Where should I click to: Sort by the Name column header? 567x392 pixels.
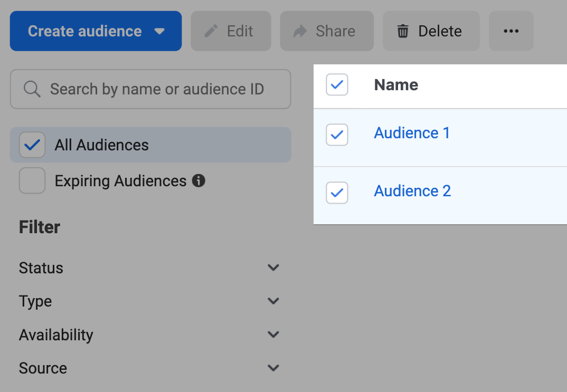pos(395,84)
